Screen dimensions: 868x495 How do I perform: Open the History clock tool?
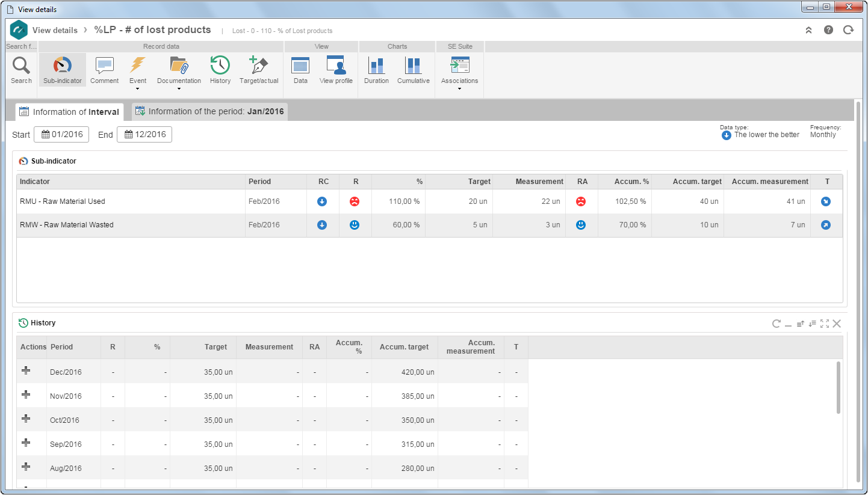(220, 70)
